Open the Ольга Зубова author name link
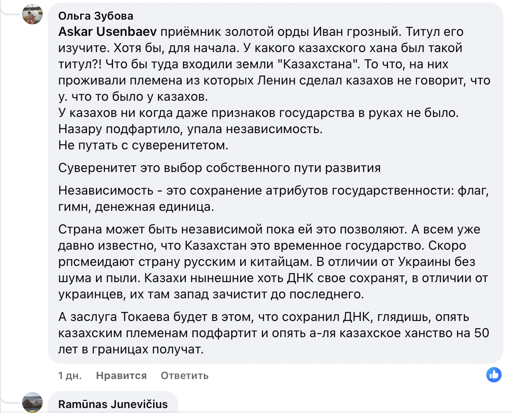 pyautogui.click(x=96, y=16)
